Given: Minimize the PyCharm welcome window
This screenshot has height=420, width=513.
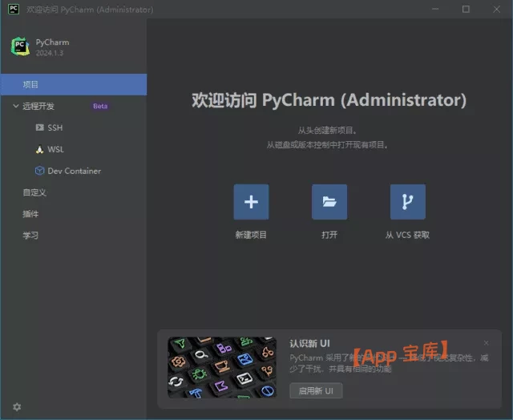Looking at the screenshot, I should click(435, 9).
